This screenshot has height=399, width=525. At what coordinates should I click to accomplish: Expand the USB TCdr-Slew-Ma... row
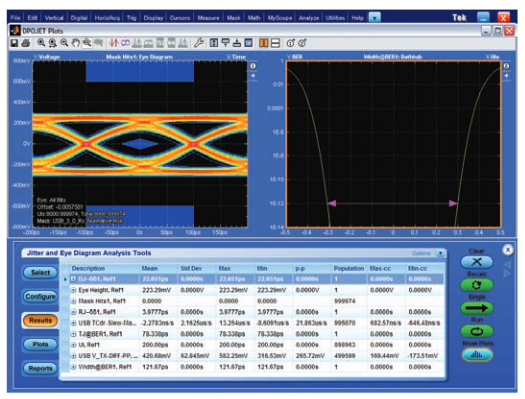pos(73,323)
